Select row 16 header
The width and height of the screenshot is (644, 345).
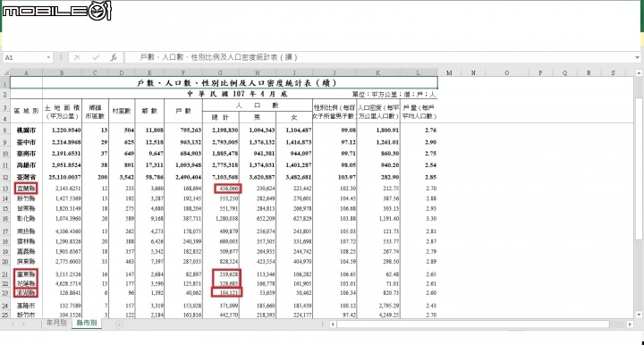coord(5,219)
